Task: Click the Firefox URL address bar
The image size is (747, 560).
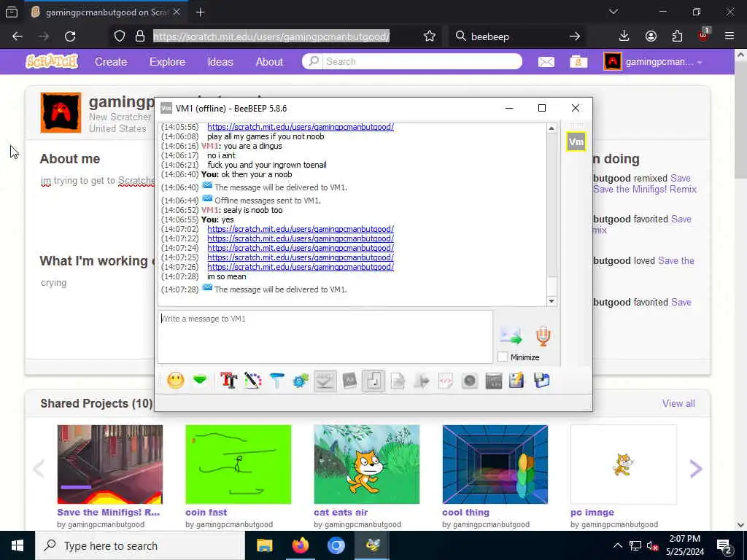Action: 271,36
